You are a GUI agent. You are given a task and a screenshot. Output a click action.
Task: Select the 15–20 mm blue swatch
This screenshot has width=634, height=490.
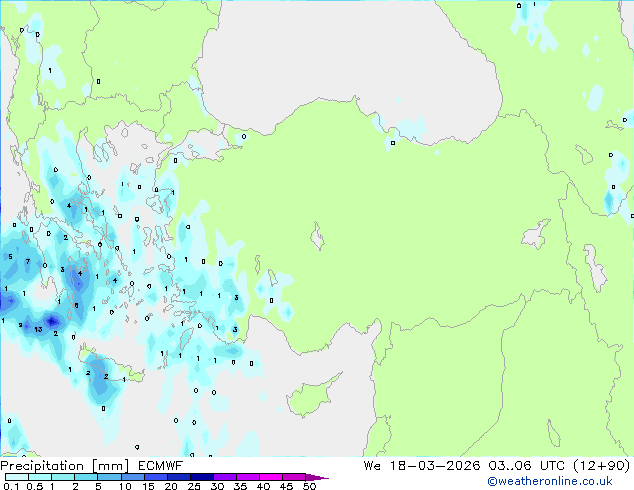coord(155,477)
